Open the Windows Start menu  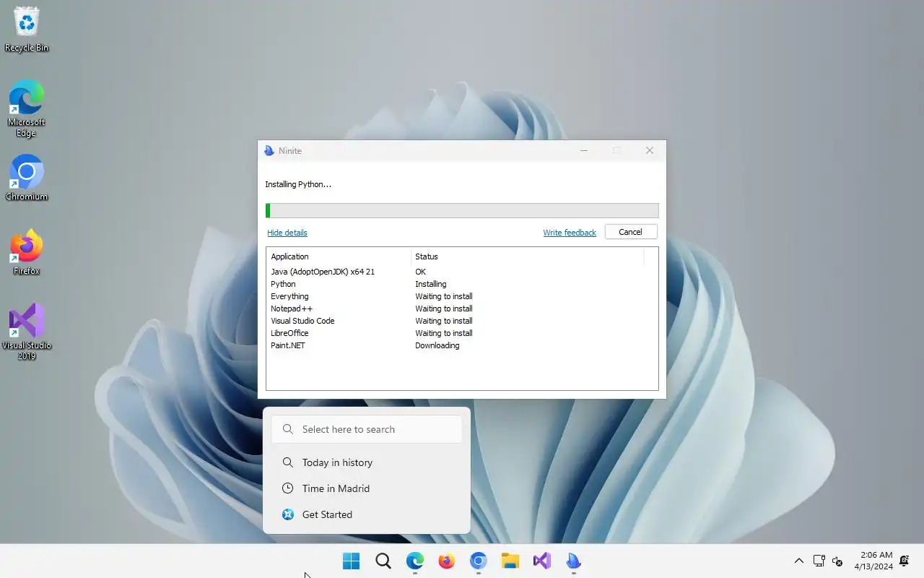pyautogui.click(x=352, y=561)
